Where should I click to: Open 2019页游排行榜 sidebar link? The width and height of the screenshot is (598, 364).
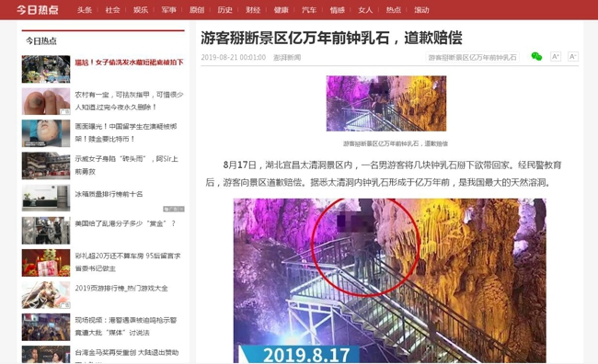(x=121, y=288)
